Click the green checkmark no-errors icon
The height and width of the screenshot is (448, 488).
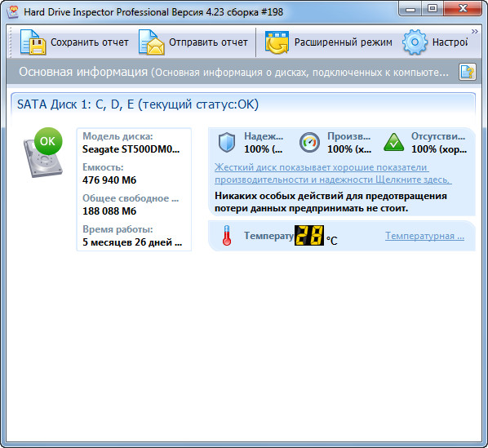pos(393,143)
